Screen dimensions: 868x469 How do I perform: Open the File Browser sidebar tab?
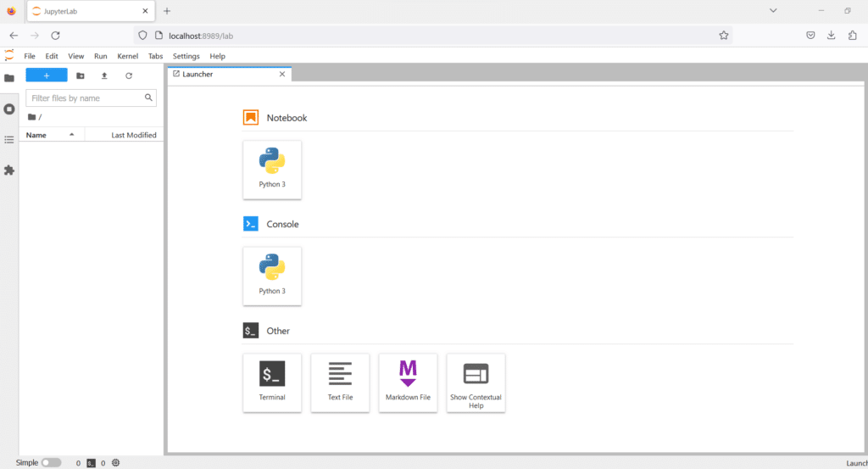click(x=9, y=78)
